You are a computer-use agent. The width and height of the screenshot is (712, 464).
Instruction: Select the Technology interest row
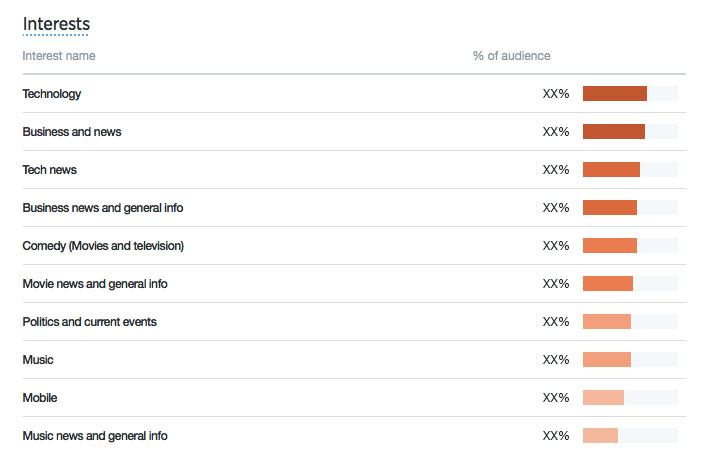(52, 94)
